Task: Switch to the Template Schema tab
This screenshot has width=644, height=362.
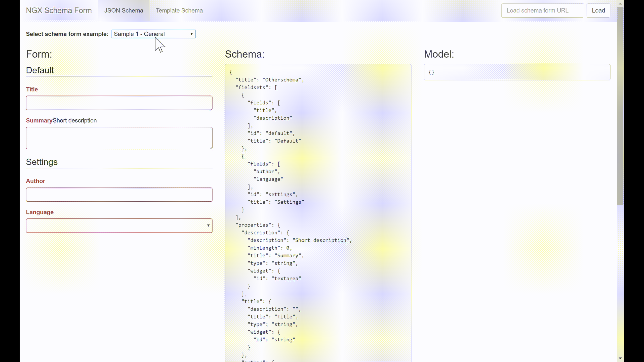Action: [179, 11]
